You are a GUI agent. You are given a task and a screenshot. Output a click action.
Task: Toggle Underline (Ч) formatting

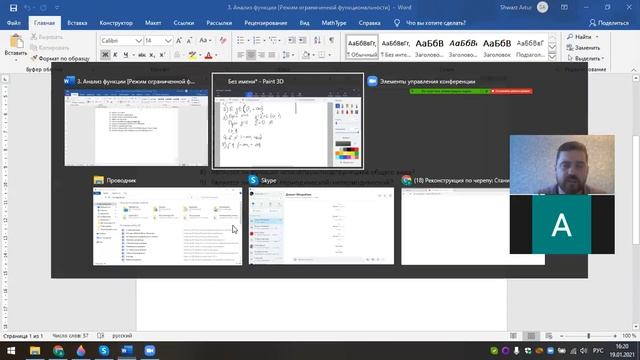(126, 55)
